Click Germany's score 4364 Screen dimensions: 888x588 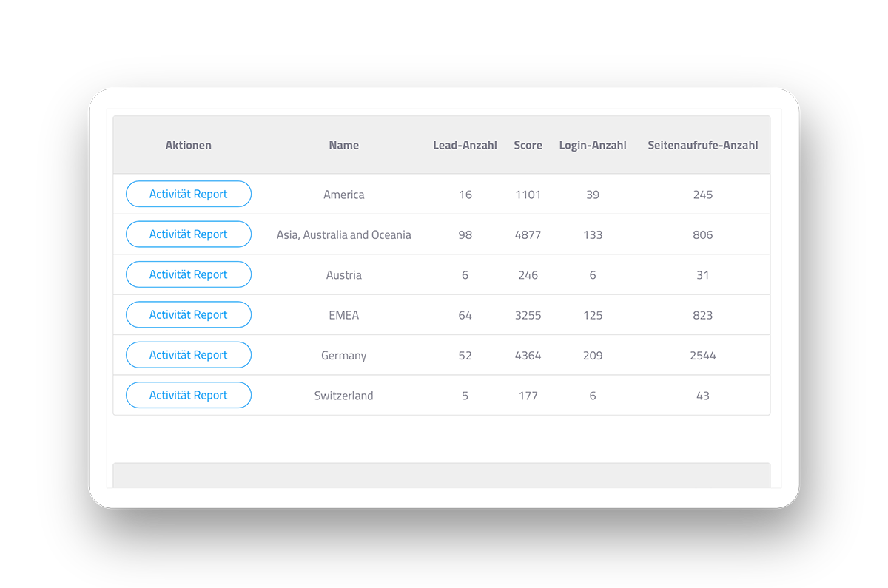tap(528, 356)
